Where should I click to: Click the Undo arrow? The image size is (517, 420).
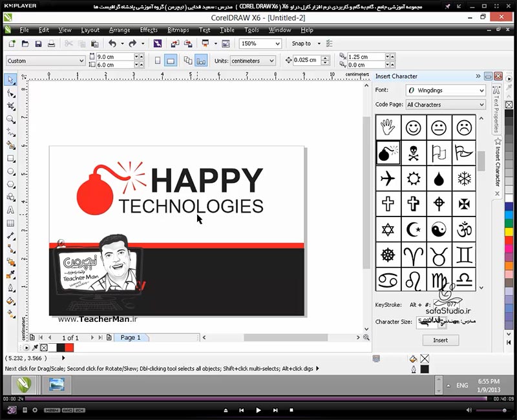click(x=112, y=43)
